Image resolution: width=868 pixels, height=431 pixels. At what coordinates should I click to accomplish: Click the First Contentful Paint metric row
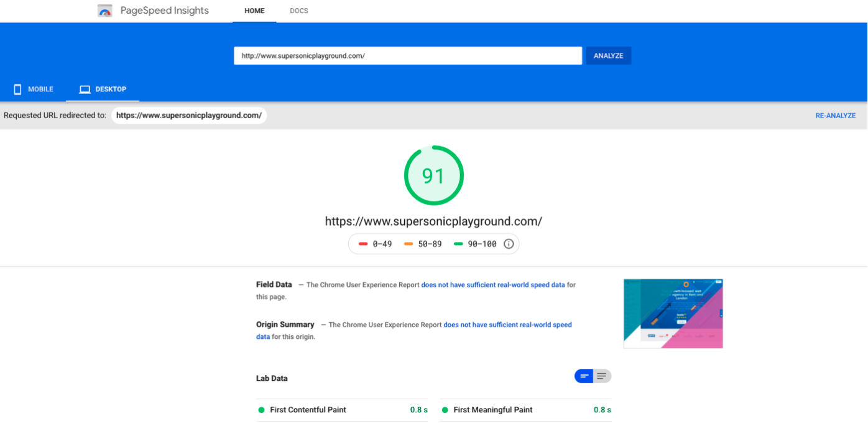[x=342, y=410]
